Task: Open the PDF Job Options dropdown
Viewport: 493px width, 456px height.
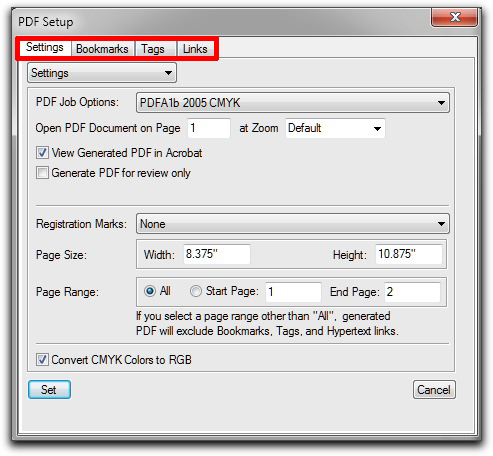Action: pos(292,103)
